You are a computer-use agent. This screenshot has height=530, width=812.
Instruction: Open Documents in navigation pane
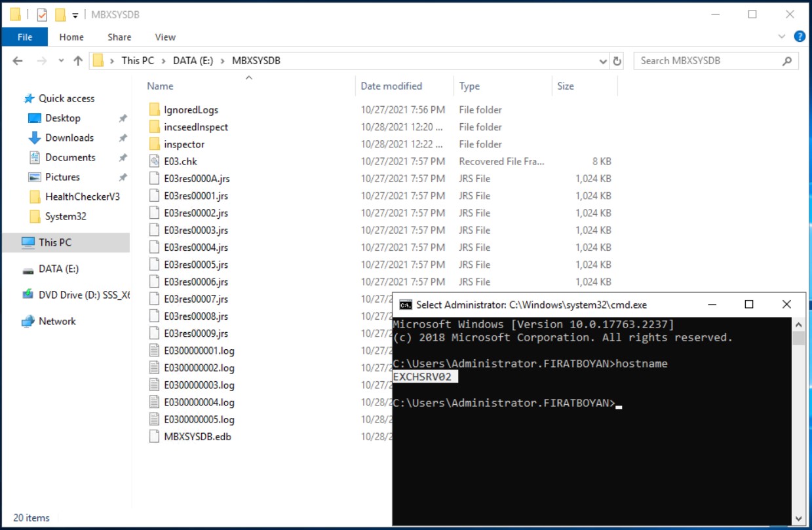(70, 157)
